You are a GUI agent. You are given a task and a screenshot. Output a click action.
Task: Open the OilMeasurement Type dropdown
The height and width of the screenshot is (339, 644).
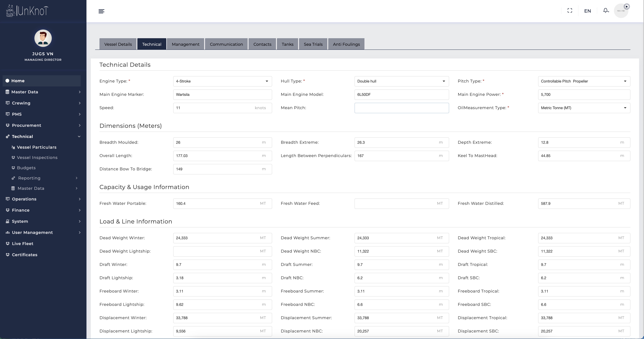(584, 108)
